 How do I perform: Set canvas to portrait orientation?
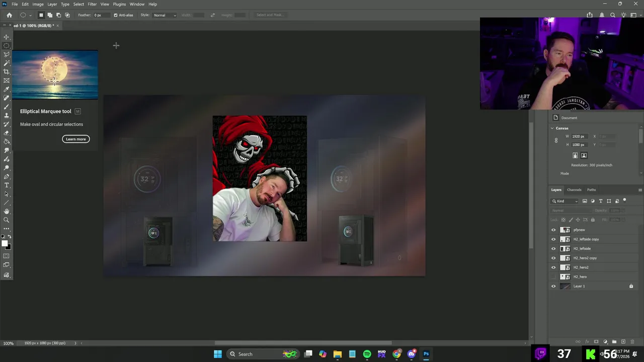coord(575,155)
